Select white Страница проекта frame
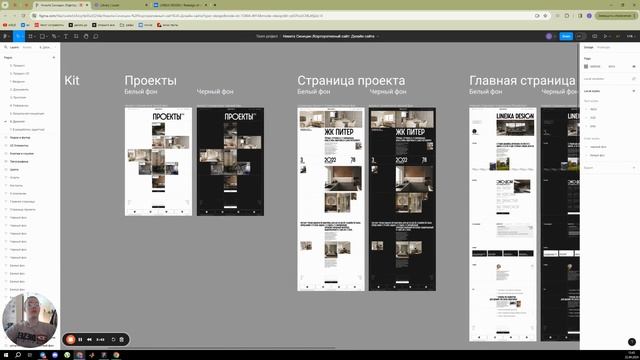This screenshot has height=360, width=640. click(x=331, y=199)
